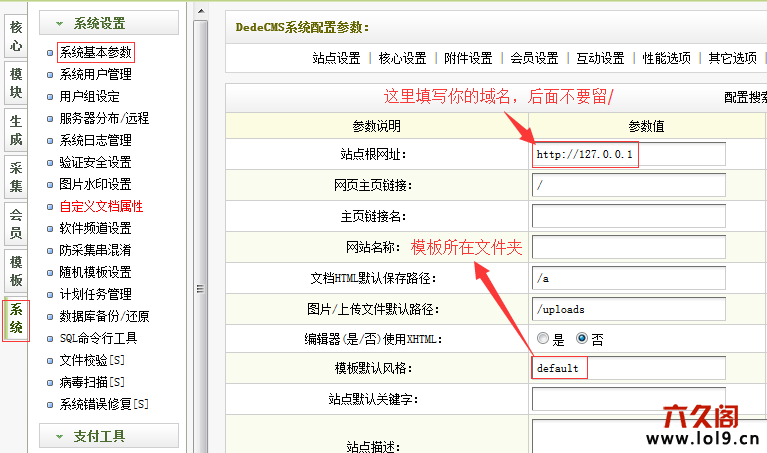Select 其它选项 config tab
767x453 pixels.
733,58
